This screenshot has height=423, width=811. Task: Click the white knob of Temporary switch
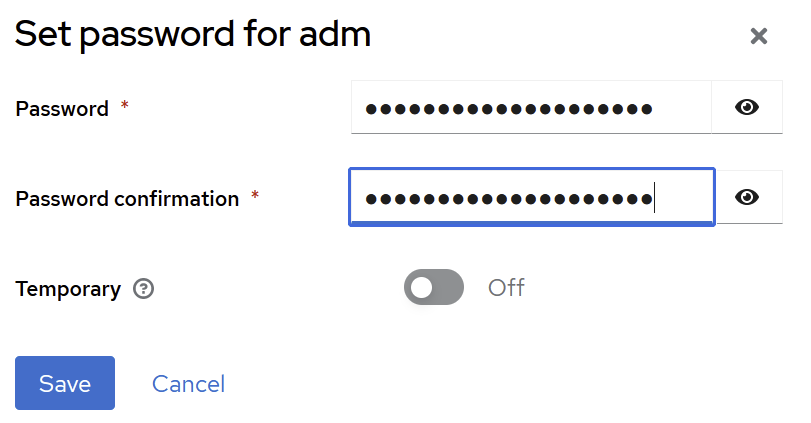(421, 288)
